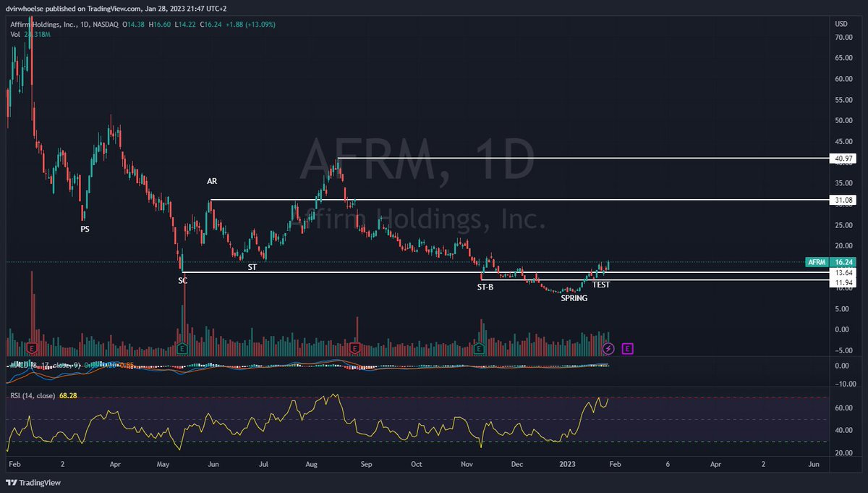Select the PS annotation label
The image size is (868, 493).
(85, 229)
